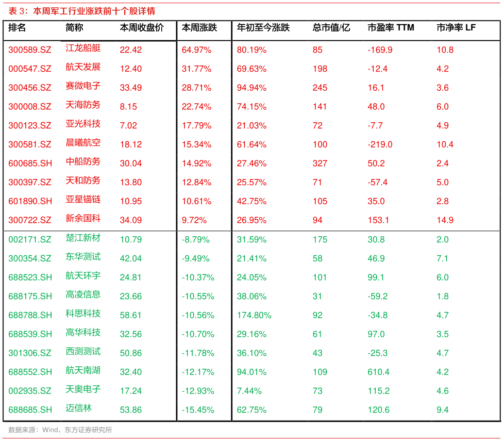This screenshot has width=504, height=441.
Task: Select the 174.80% year-to-date value
Action: [x=254, y=315]
